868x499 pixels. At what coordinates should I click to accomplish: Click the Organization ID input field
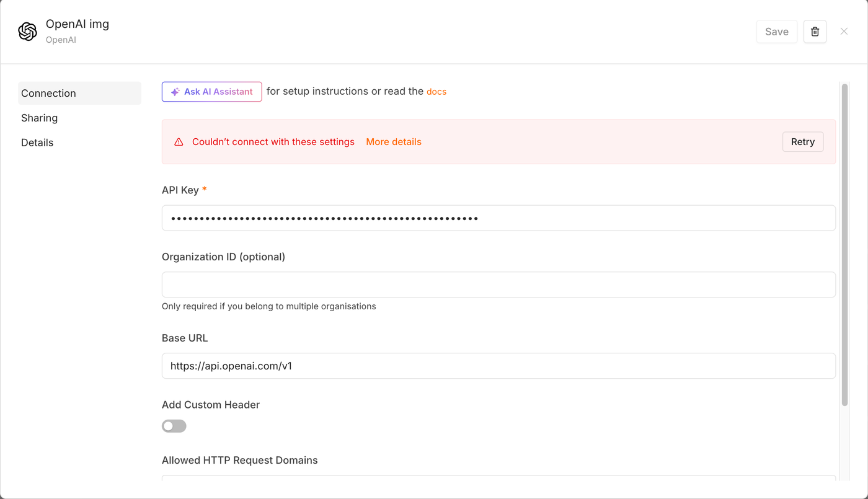tap(498, 285)
